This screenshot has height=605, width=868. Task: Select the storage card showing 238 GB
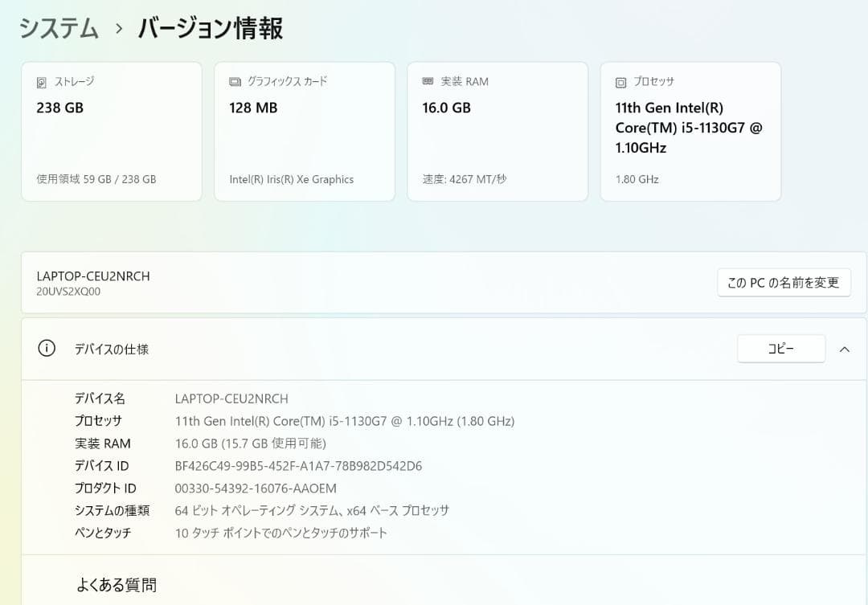(111, 131)
